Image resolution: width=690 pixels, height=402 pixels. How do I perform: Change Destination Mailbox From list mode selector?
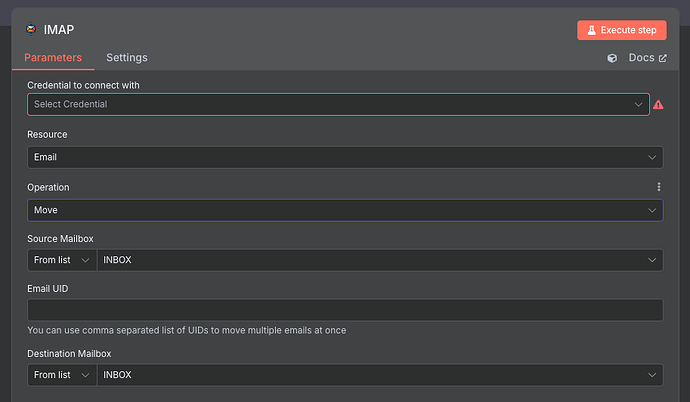(x=62, y=375)
